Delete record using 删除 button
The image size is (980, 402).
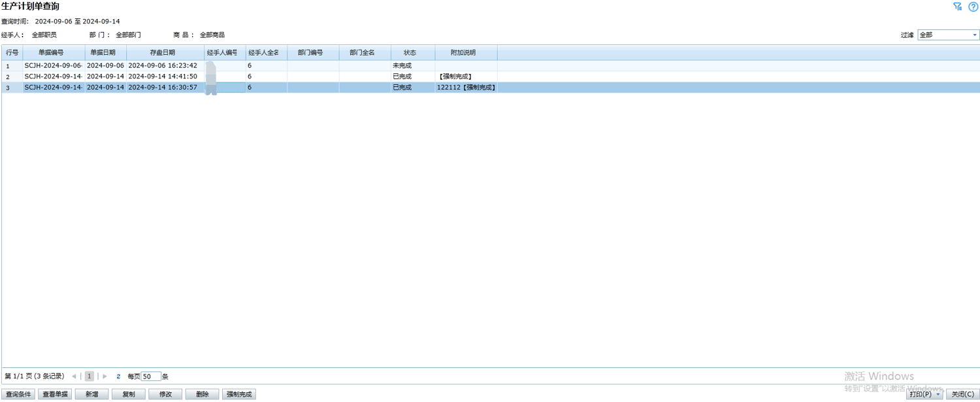click(x=202, y=394)
